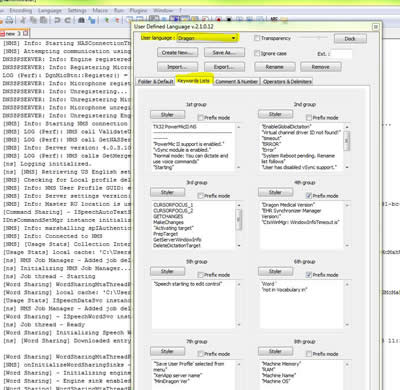Click the ABC spell check icon

(x=274, y=19)
